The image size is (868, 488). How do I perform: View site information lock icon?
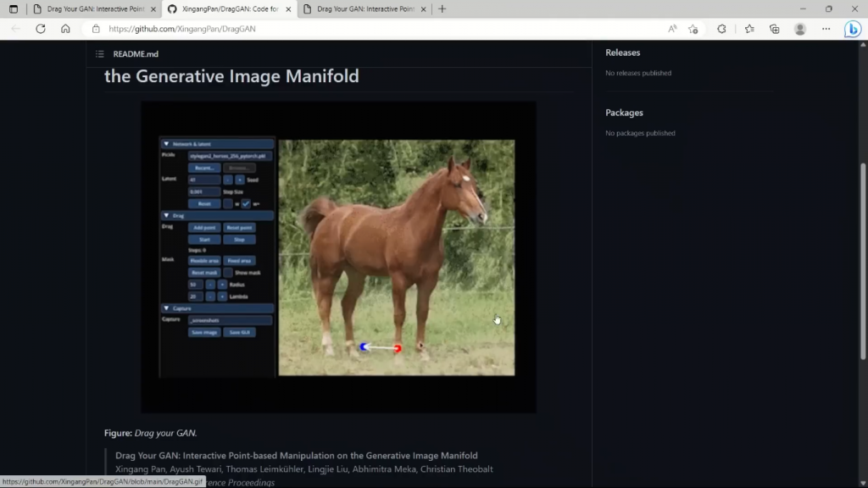[96, 29]
